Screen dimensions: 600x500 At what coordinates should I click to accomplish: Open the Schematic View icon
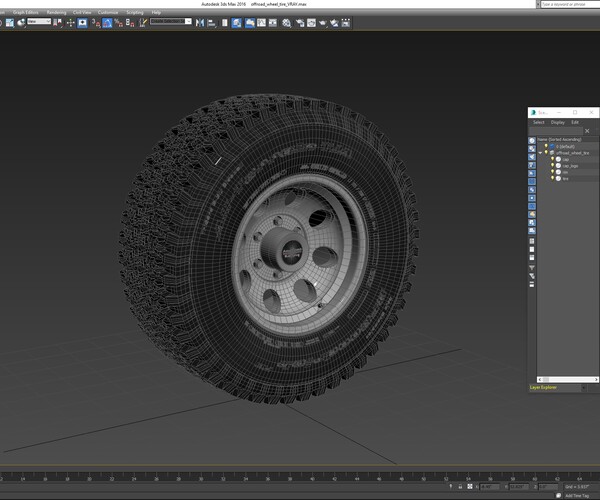pos(273,23)
